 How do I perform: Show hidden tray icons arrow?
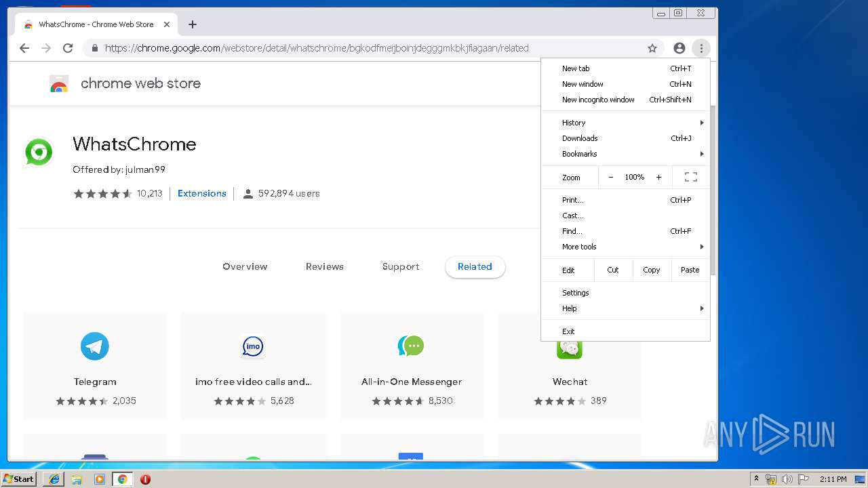(x=757, y=479)
